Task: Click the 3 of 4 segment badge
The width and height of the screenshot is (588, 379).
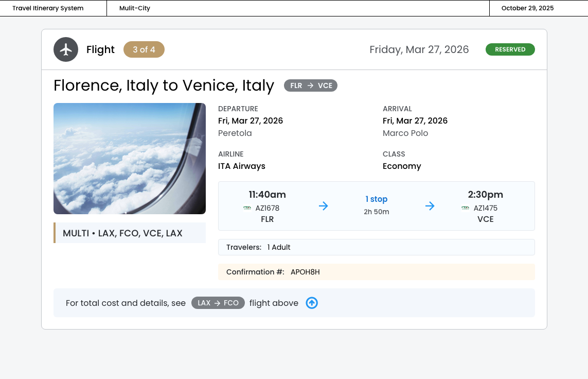Action: (144, 49)
